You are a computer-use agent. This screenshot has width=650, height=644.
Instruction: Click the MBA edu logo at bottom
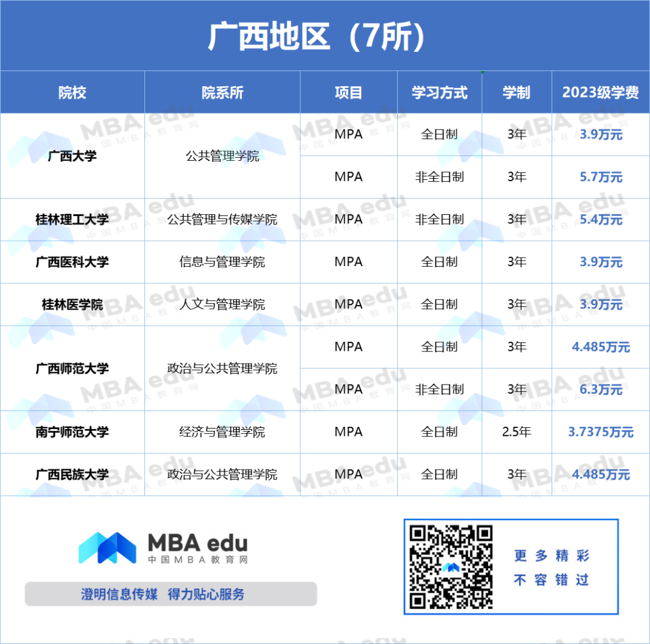coord(163,548)
